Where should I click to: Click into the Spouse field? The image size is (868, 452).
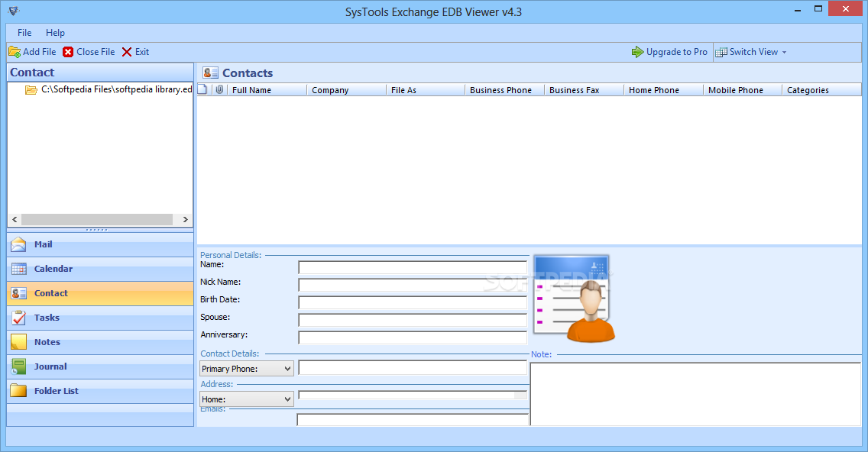pyautogui.click(x=413, y=321)
